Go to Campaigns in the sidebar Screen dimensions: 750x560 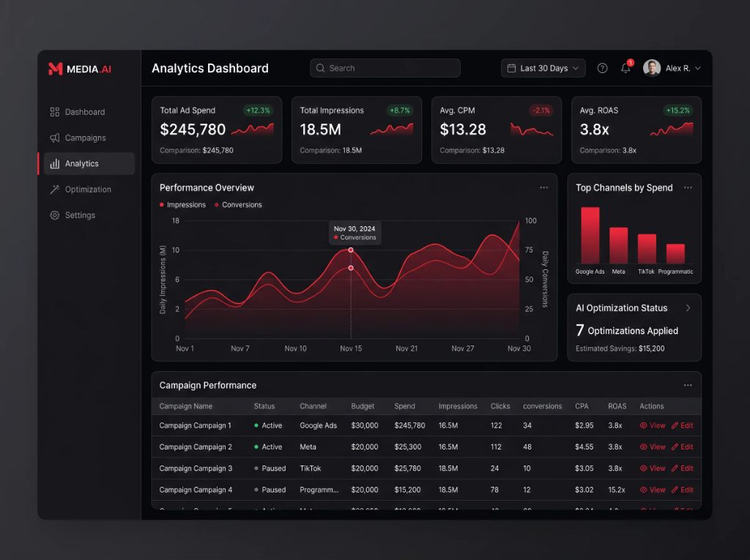pyautogui.click(x=89, y=138)
